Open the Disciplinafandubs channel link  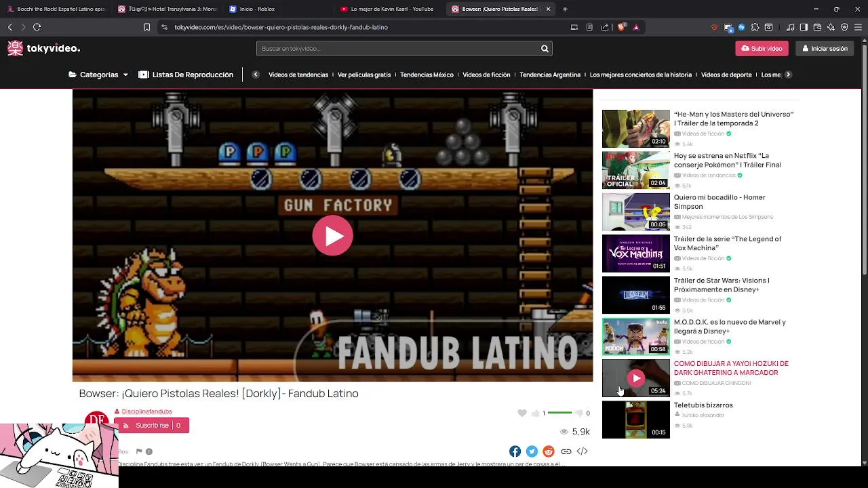tap(146, 411)
